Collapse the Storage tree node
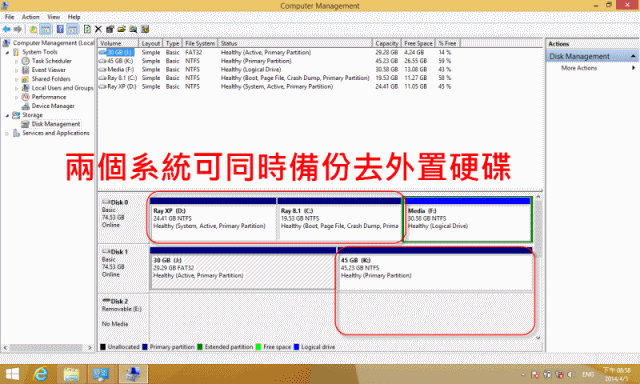Screen dimensions: 640x384 pos(7,115)
